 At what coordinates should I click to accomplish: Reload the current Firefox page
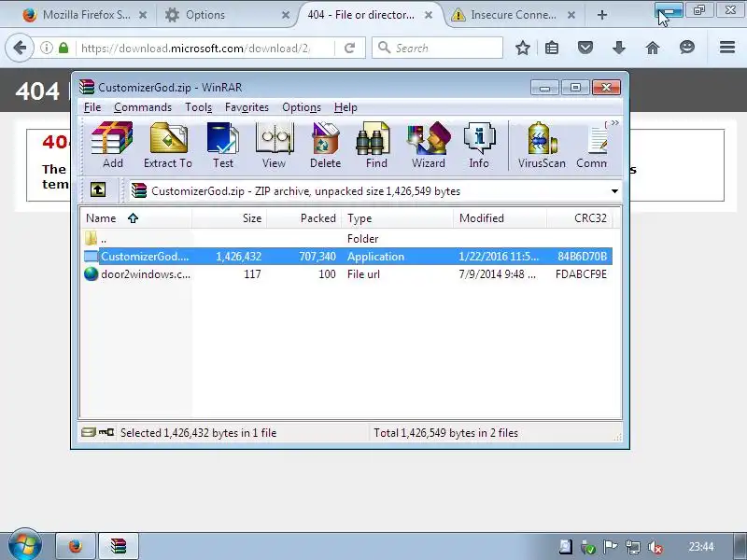pyautogui.click(x=349, y=48)
